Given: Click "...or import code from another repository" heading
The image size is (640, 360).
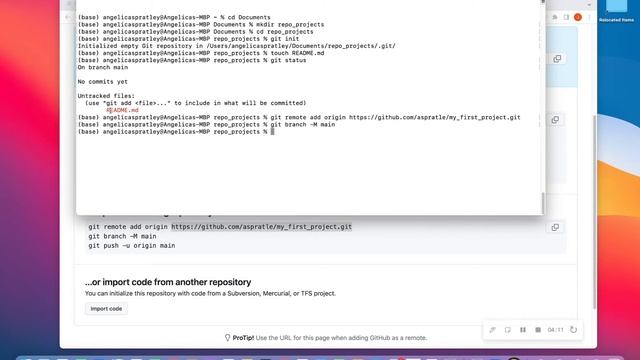Looking at the screenshot, I should click(168, 282).
